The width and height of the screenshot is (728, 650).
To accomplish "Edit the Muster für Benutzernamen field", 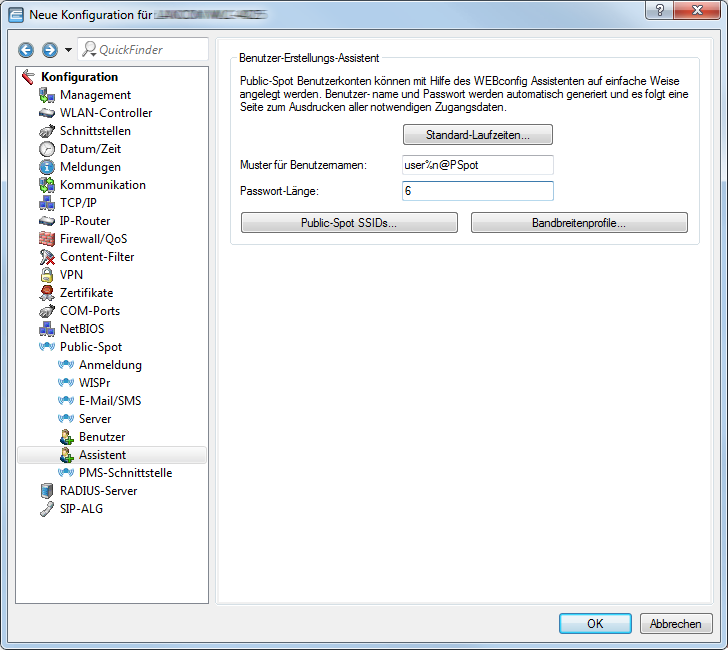I will (477, 165).
